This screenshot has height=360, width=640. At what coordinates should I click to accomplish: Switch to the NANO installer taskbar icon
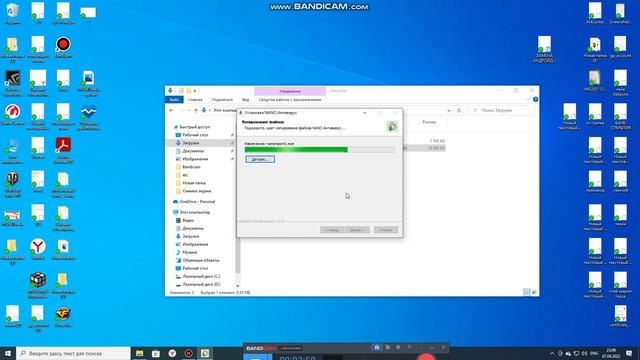click(x=205, y=353)
